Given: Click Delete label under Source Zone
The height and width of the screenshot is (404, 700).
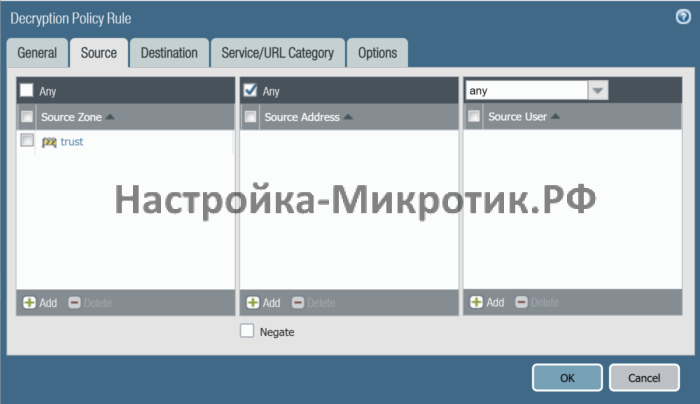Looking at the screenshot, I should (98, 303).
